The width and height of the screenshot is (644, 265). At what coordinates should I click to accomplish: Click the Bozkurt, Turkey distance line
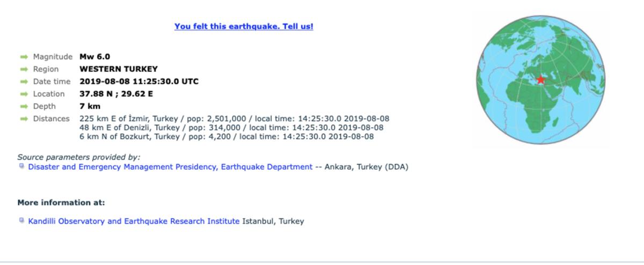(226, 136)
